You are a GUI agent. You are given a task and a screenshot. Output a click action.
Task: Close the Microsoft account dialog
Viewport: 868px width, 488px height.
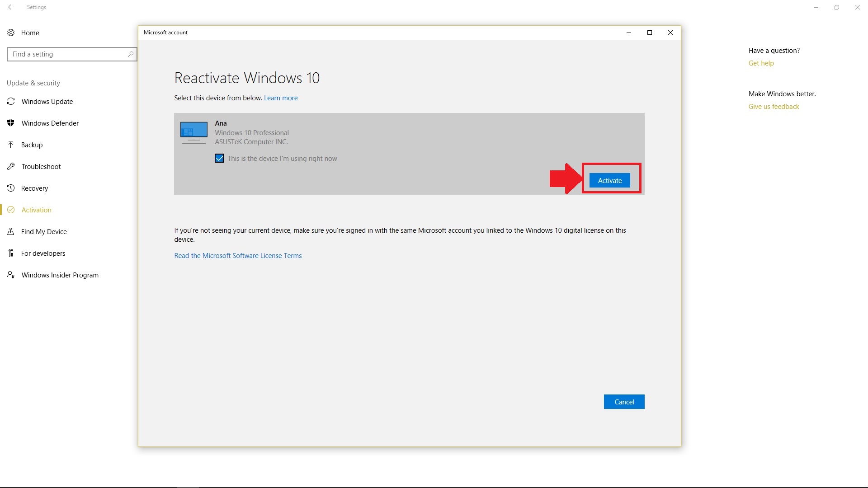(x=670, y=33)
